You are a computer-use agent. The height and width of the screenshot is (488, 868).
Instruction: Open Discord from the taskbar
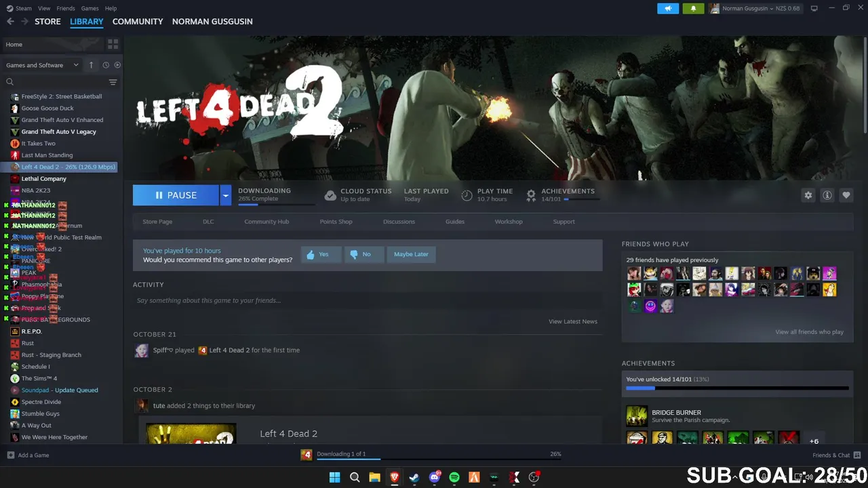[x=435, y=477]
